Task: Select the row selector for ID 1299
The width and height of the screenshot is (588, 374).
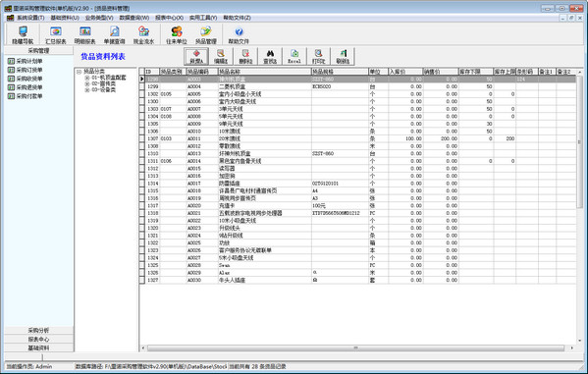Action: pyautogui.click(x=141, y=86)
